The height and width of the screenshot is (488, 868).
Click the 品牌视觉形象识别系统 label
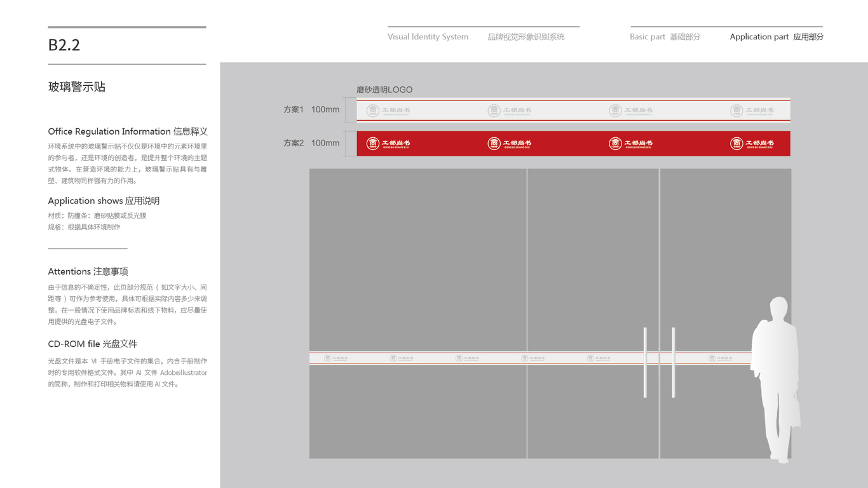[526, 37]
